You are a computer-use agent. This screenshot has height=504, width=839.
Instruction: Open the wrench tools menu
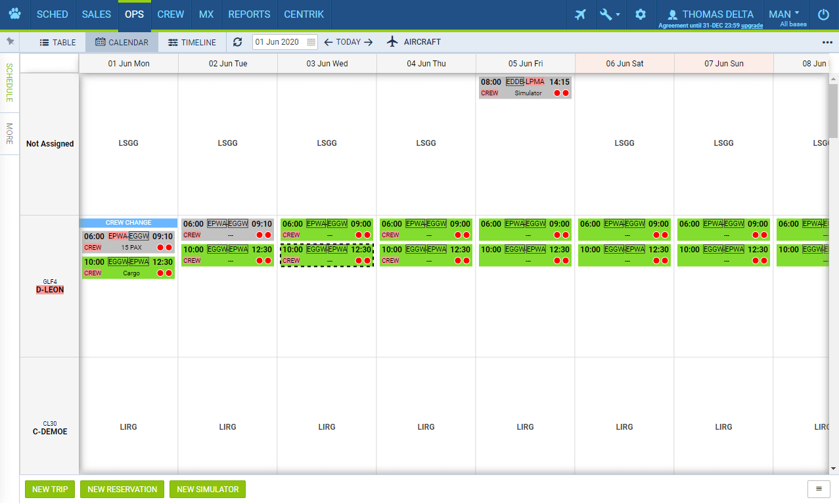610,14
